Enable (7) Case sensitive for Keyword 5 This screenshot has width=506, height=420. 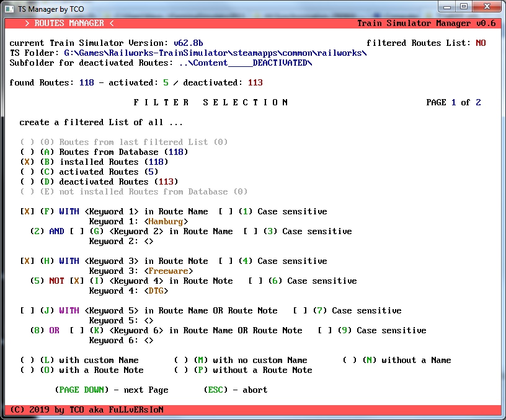(x=300, y=311)
